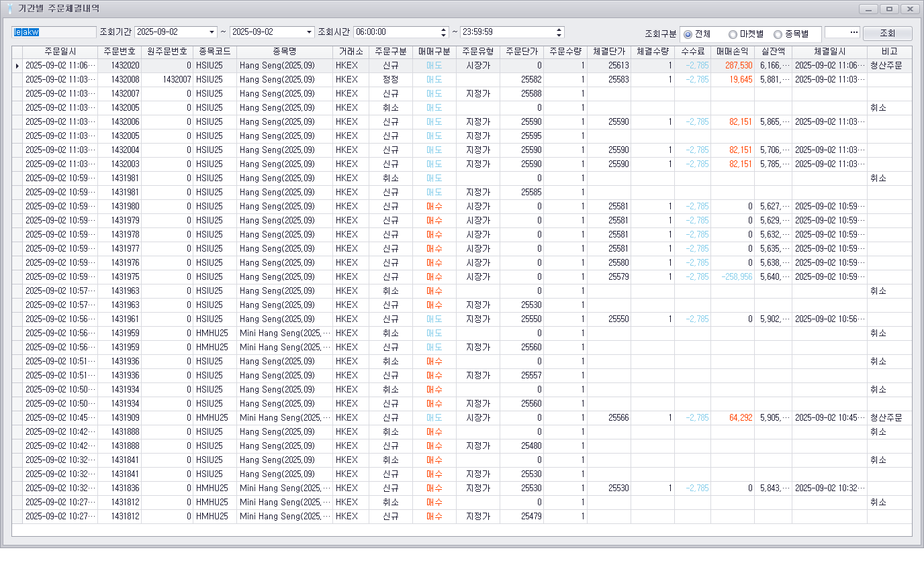924x573 pixels.
Task: Open the end date dropdown under 조회기간
Action: point(310,32)
